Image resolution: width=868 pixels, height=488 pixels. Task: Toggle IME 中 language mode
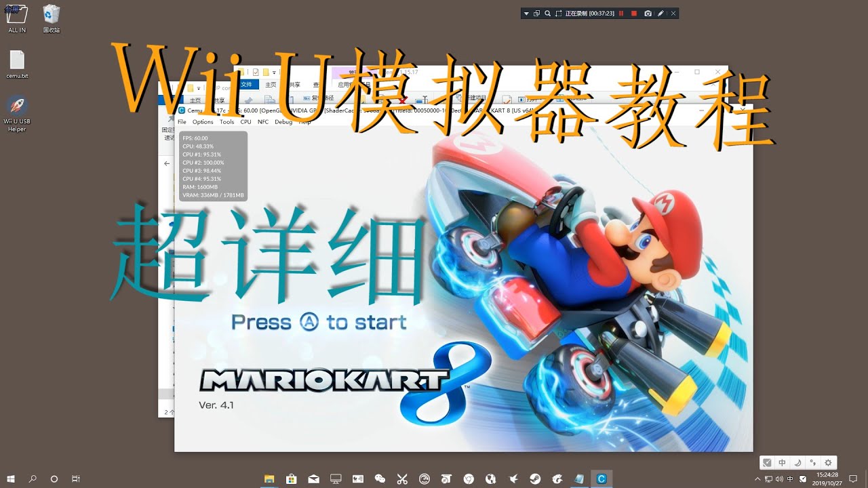click(782, 462)
